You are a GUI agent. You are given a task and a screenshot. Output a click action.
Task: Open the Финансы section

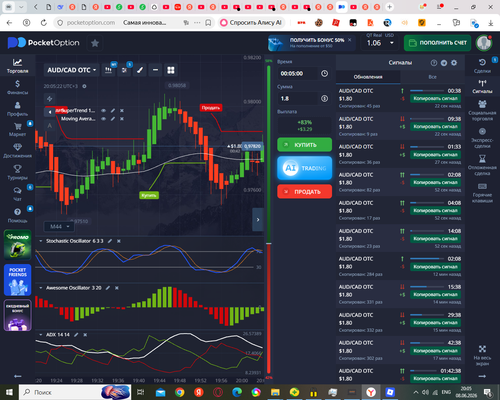pos(17,87)
